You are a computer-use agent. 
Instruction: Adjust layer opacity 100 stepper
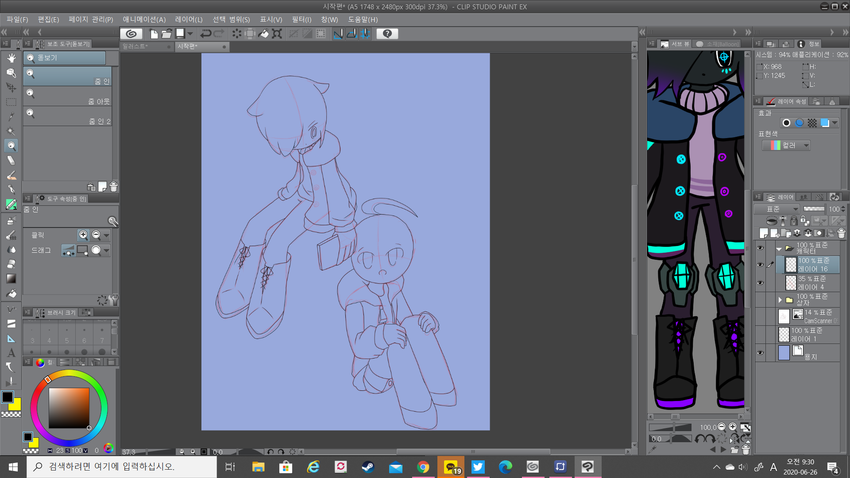tap(843, 209)
